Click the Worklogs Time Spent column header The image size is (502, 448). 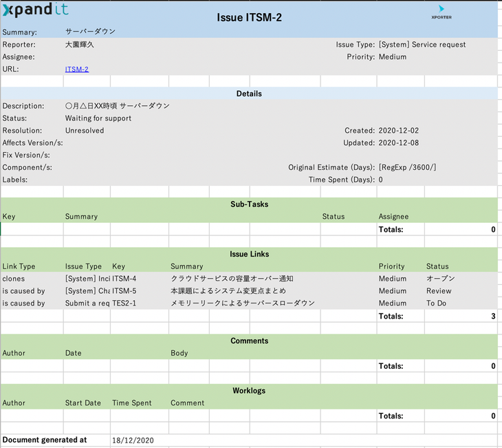pyautogui.click(x=131, y=403)
